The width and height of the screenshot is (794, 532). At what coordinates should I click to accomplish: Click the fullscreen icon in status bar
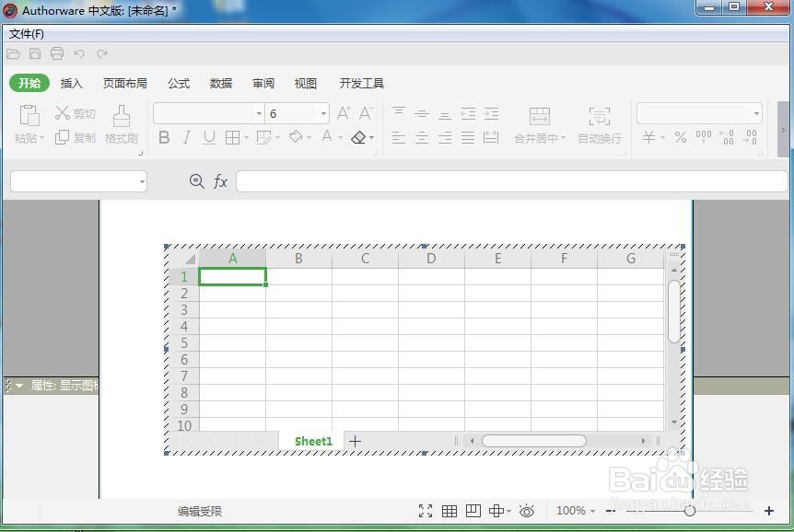(426, 511)
